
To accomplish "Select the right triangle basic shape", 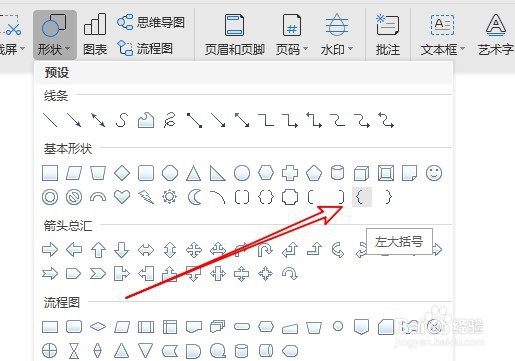I will (218, 173).
